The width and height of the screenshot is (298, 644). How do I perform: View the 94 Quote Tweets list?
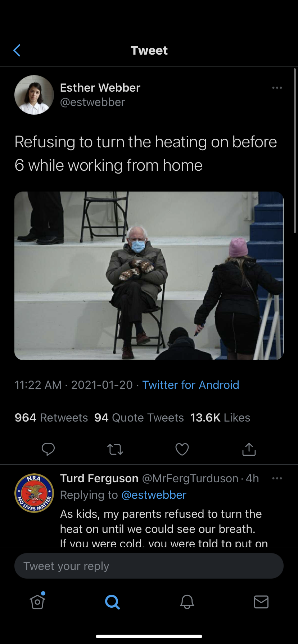[139, 418]
